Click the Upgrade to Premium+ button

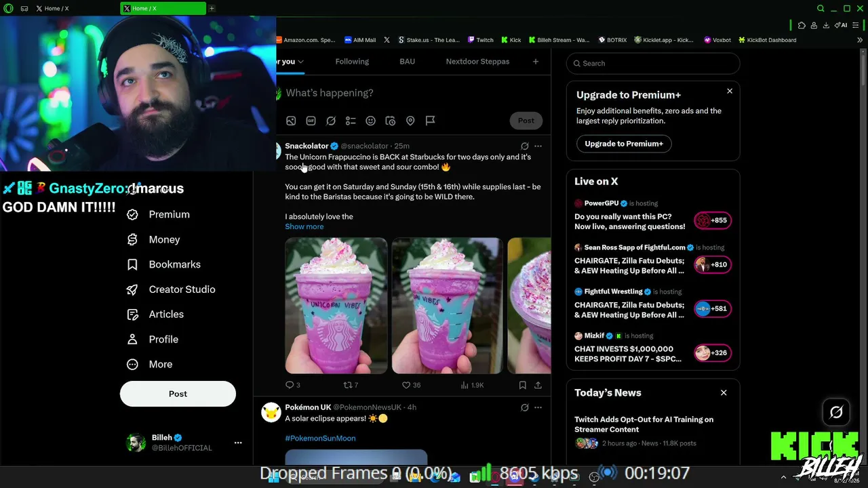pos(624,144)
